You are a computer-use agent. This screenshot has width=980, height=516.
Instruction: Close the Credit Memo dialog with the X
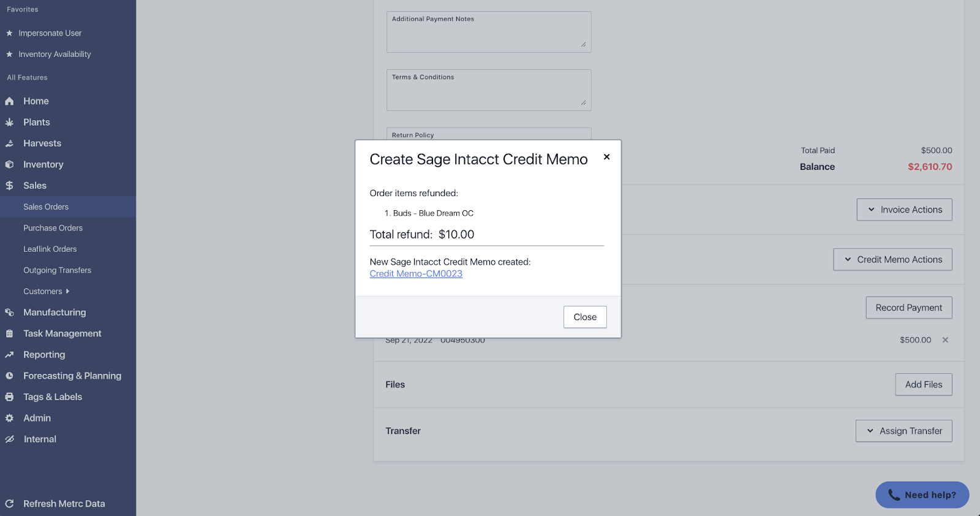point(606,157)
